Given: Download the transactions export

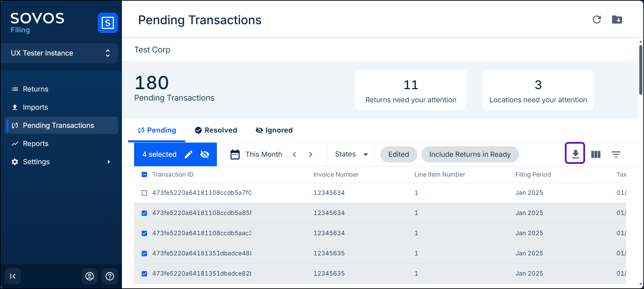Looking at the screenshot, I should click(x=575, y=154).
